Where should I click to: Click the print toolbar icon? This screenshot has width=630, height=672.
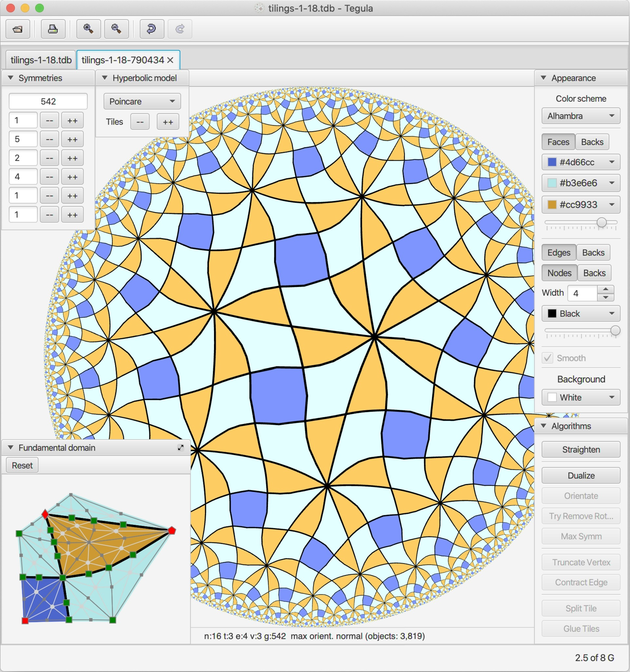pyautogui.click(x=53, y=29)
